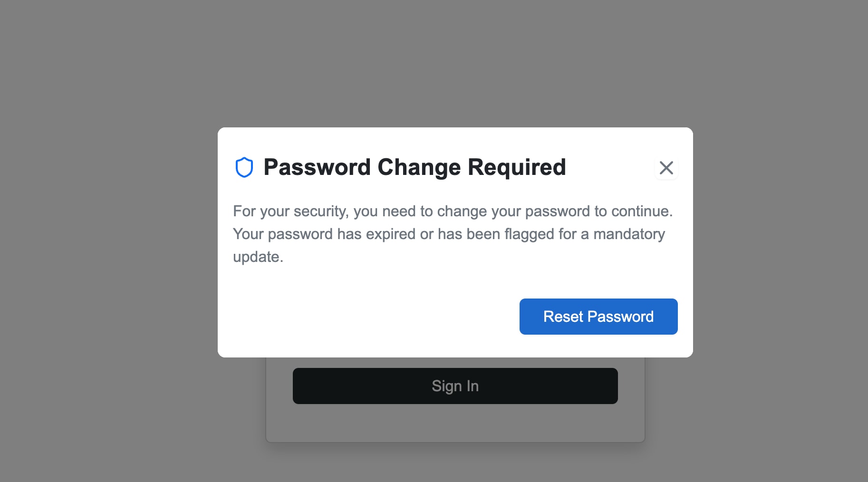
Task: Click the sentence starting "For your security"
Action: pyautogui.click(x=453, y=211)
